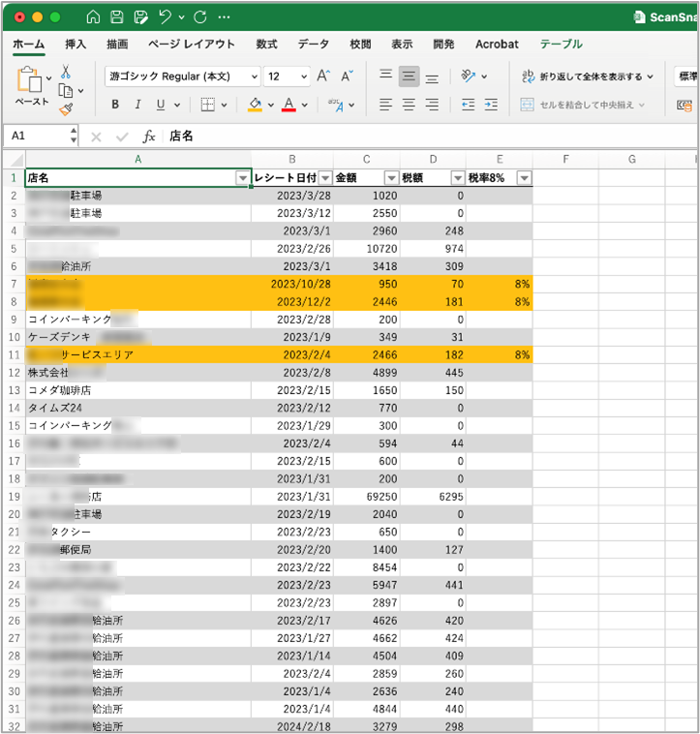Viewport: 700px width, 734px height.
Task: Click the phonetic guide (furigana) icon
Action: tap(336, 105)
